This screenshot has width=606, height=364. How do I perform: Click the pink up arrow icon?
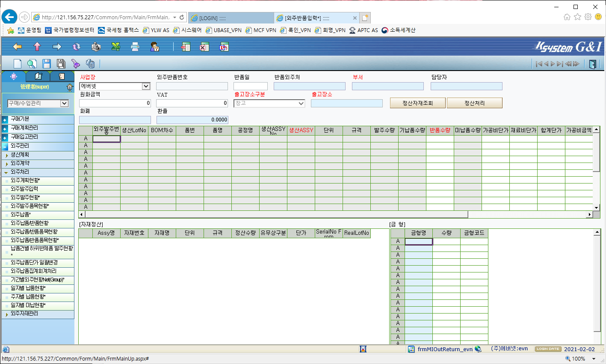coord(37,47)
